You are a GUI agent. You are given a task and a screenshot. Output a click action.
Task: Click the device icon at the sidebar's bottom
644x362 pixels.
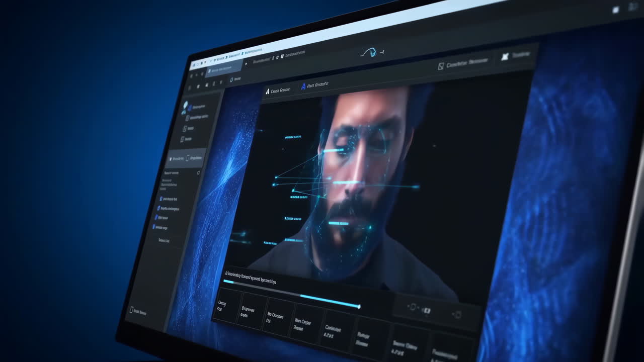(x=132, y=310)
